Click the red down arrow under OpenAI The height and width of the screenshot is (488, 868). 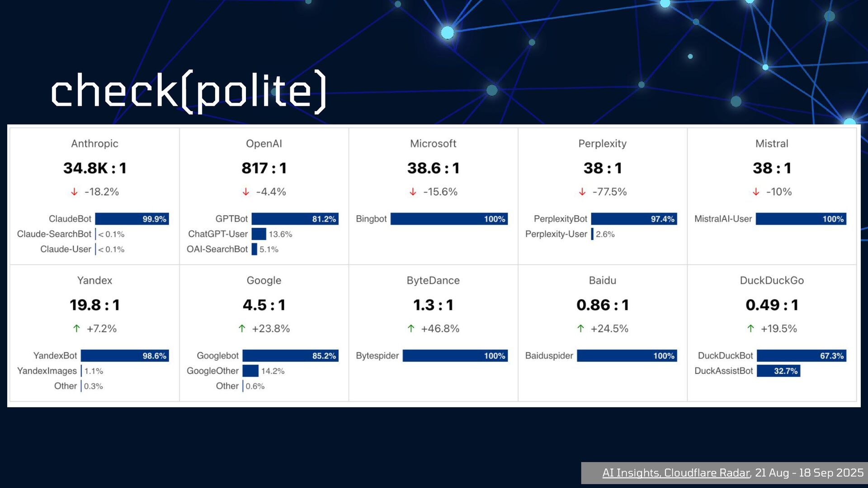[x=245, y=192]
